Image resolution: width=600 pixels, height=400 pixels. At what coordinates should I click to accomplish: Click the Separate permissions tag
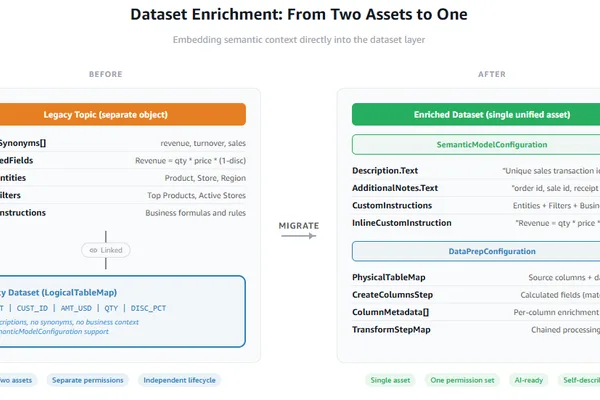88,380
